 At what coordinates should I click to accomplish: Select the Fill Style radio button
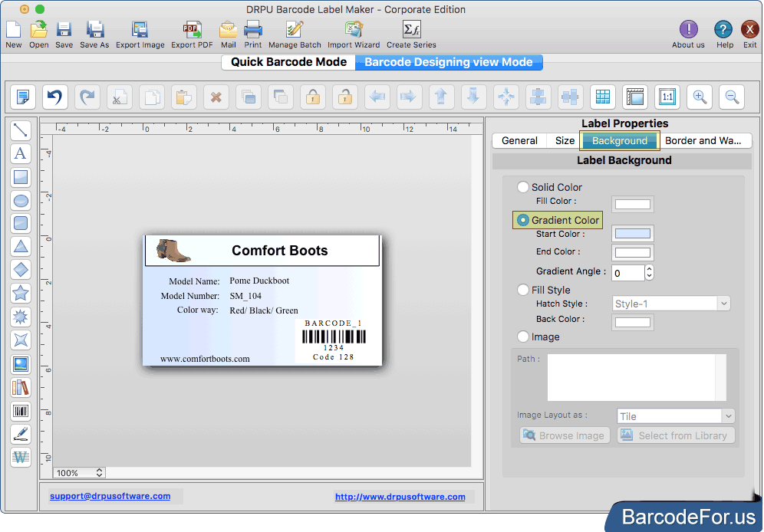pyautogui.click(x=522, y=290)
